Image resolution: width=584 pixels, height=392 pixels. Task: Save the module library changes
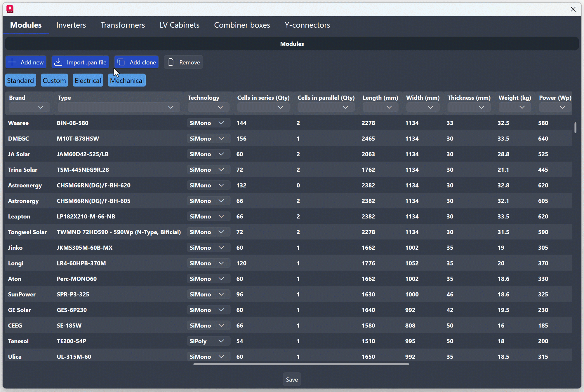point(292,379)
